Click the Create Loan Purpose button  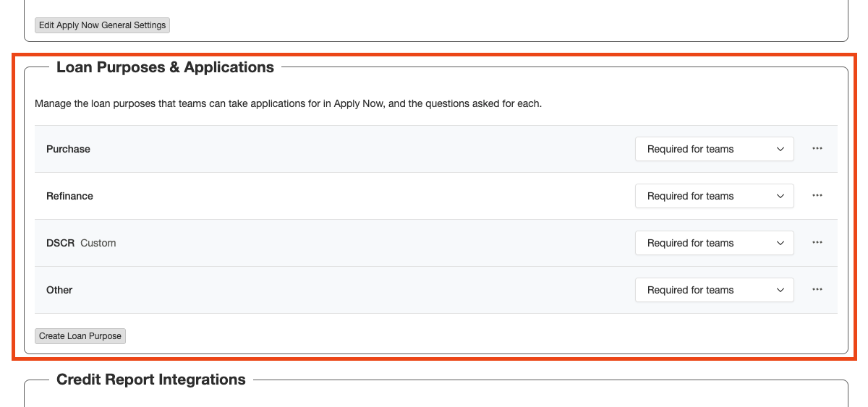(80, 336)
